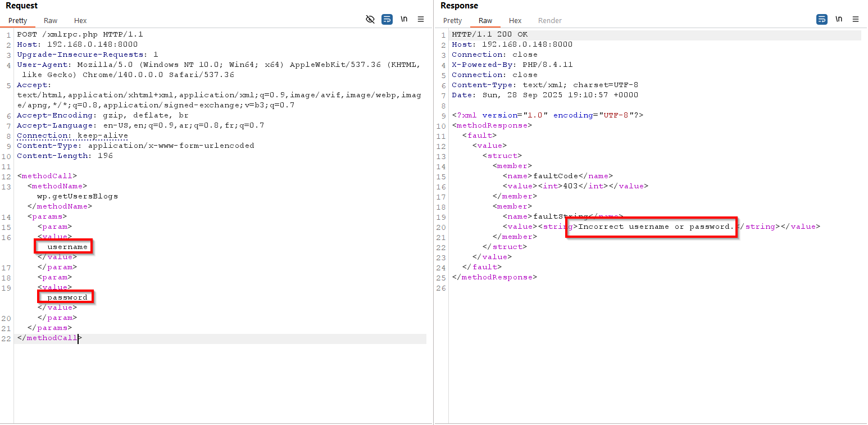The image size is (868, 425).
Task: Switch the Response view to the Hex tab
Action: pyautogui.click(x=515, y=21)
